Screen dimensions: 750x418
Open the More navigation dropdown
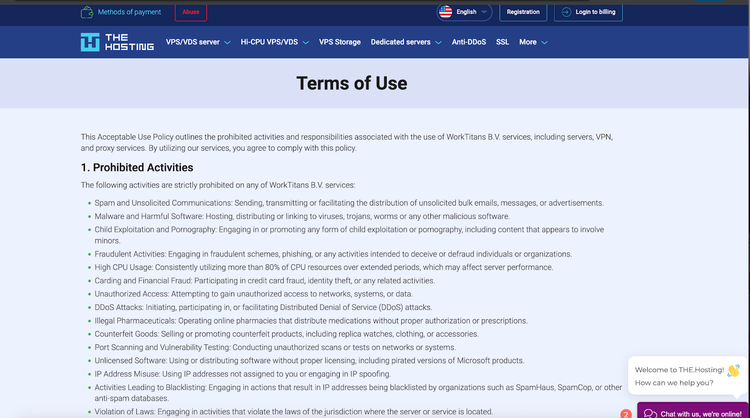click(x=532, y=42)
